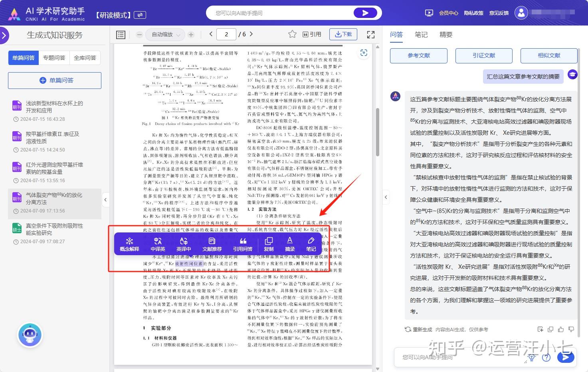Switch to the 精要 tab
Screen dimensions: 588x372
click(446, 35)
